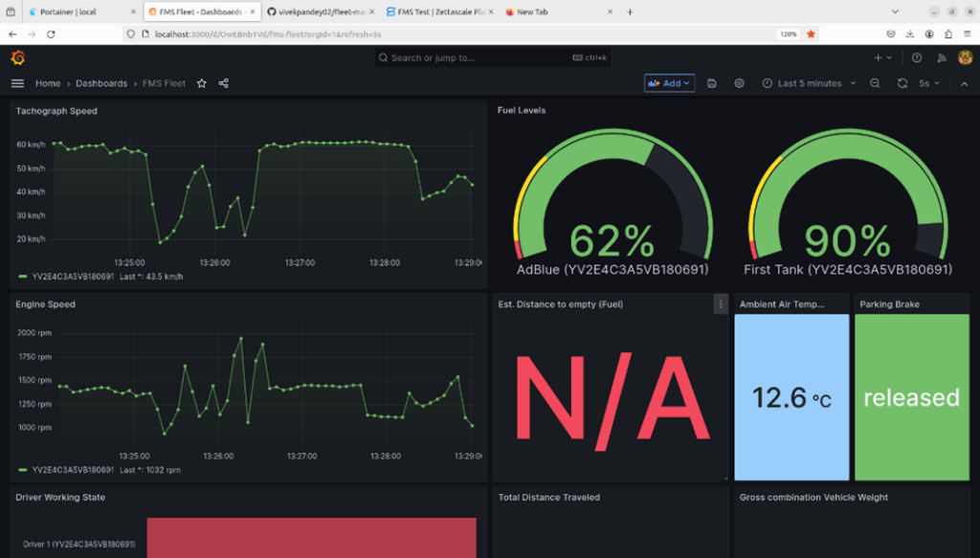Click the user profile avatar

964,57
